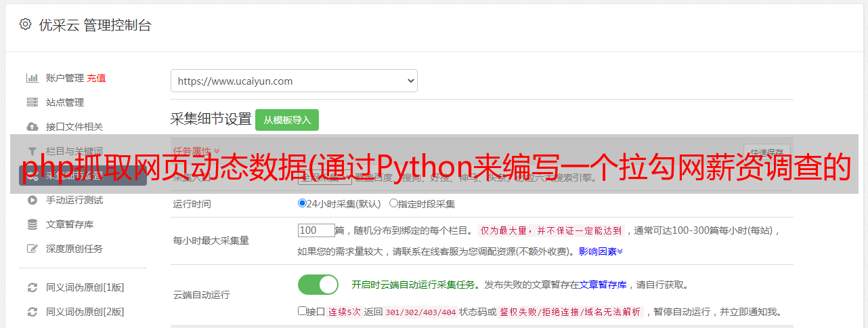The image size is (868, 328).
Task: Click the red 充值 link
Action: tap(96, 78)
